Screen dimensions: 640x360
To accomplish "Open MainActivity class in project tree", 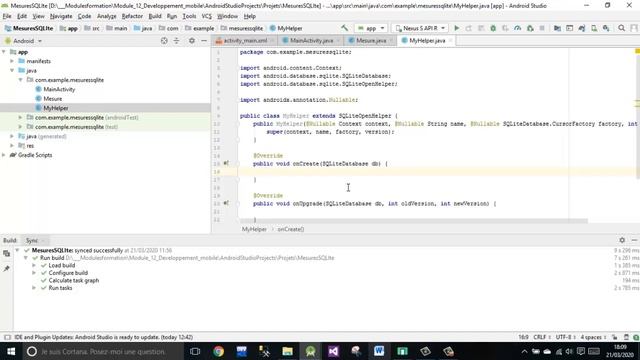I will (x=59, y=89).
